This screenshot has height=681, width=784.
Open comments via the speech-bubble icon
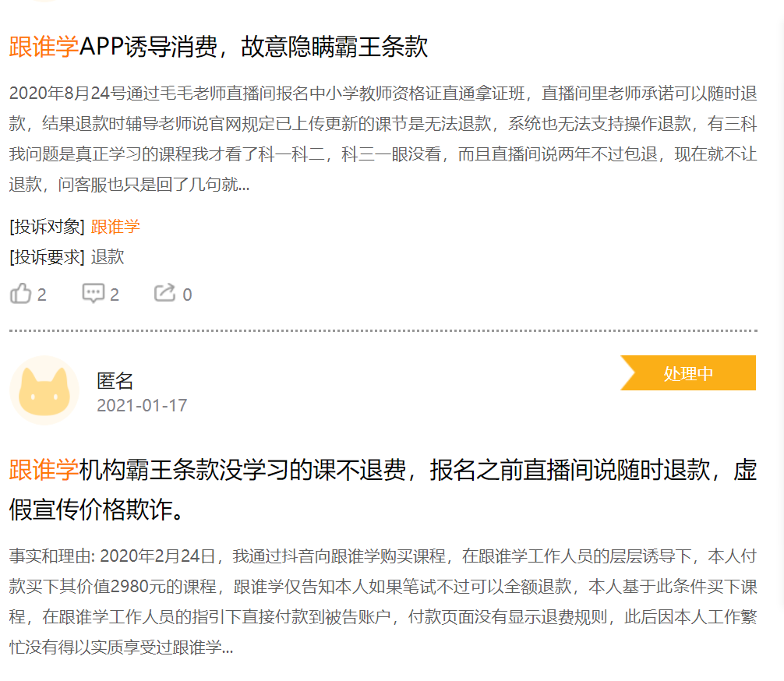tap(93, 293)
